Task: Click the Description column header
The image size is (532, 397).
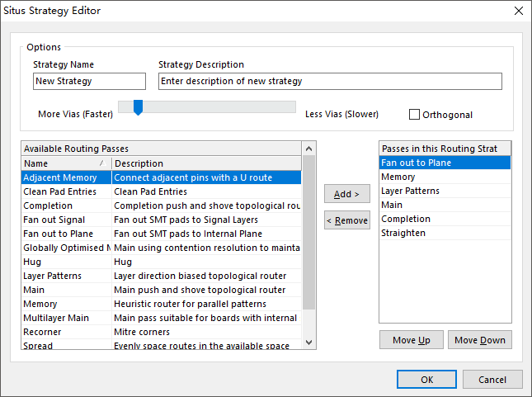Action: pyautogui.click(x=207, y=163)
